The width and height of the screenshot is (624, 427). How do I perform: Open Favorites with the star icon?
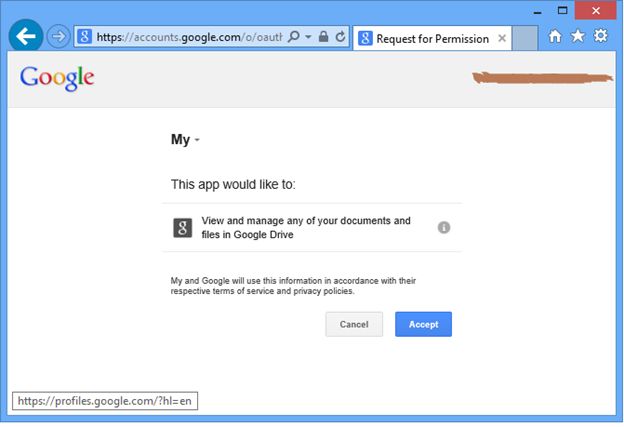click(x=577, y=36)
